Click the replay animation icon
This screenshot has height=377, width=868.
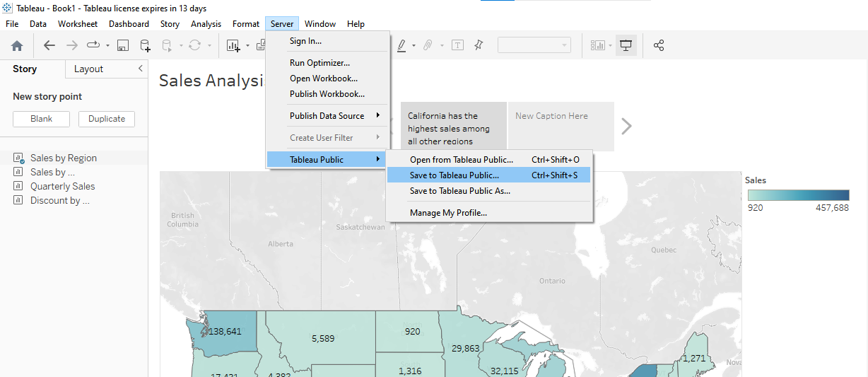93,45
